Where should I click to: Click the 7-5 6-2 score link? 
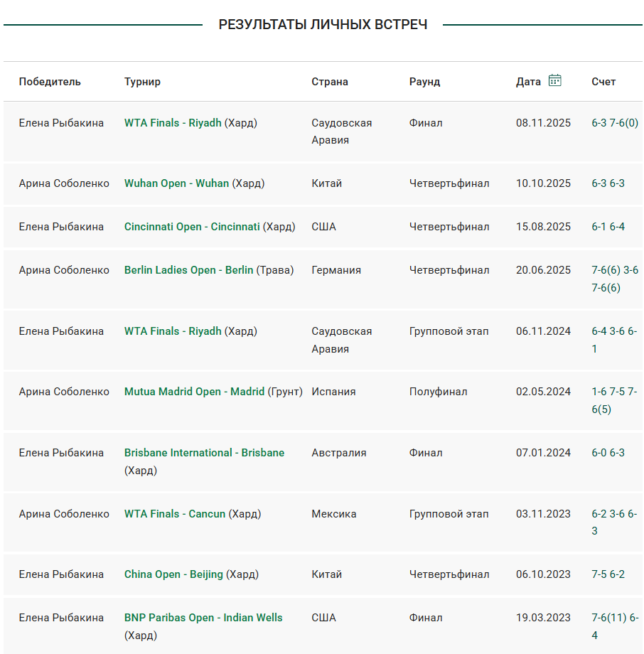(608, 574)
